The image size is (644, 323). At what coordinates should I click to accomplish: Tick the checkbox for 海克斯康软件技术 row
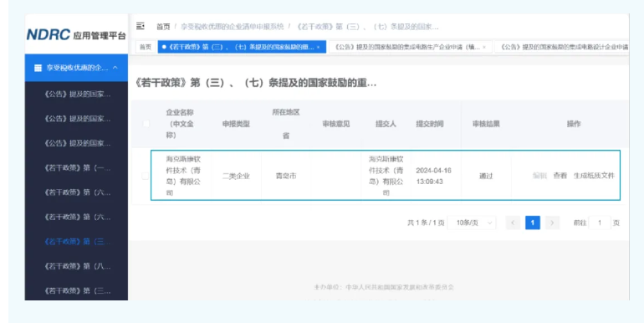click(x=145, y=176)
